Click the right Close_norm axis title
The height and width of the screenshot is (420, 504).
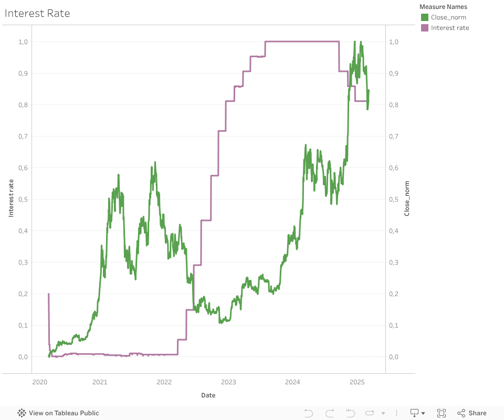406,198
